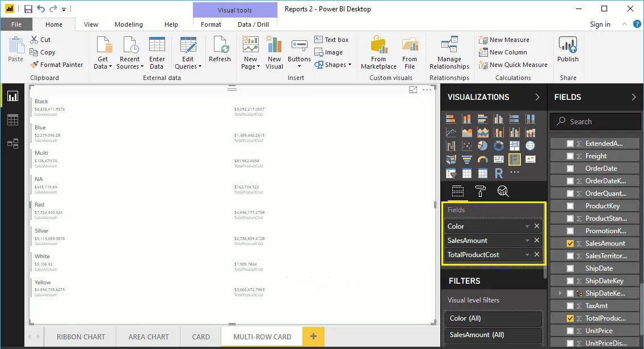Image resolution: width=644 pixels, height=349 pixels.
Task: Click inside the Fields search box
Action: pos(595,121)
